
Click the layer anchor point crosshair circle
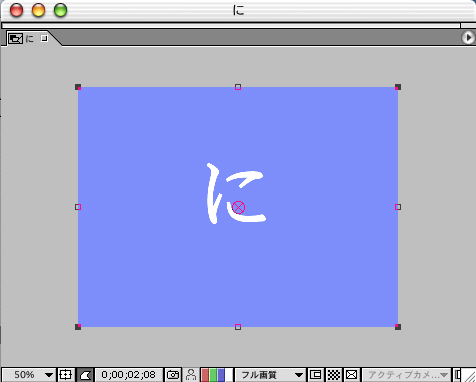coord(238,207)
